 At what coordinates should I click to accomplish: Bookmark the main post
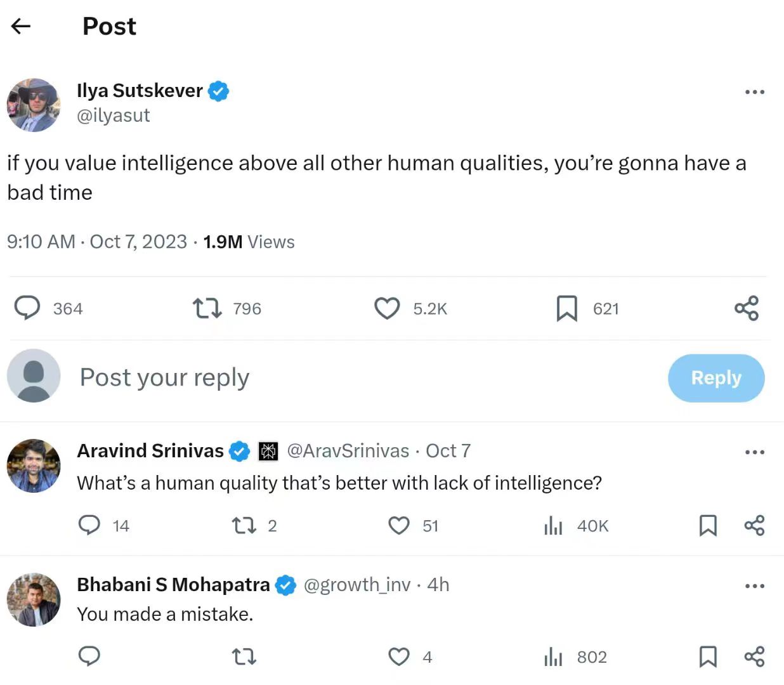(x=566, y=308)
